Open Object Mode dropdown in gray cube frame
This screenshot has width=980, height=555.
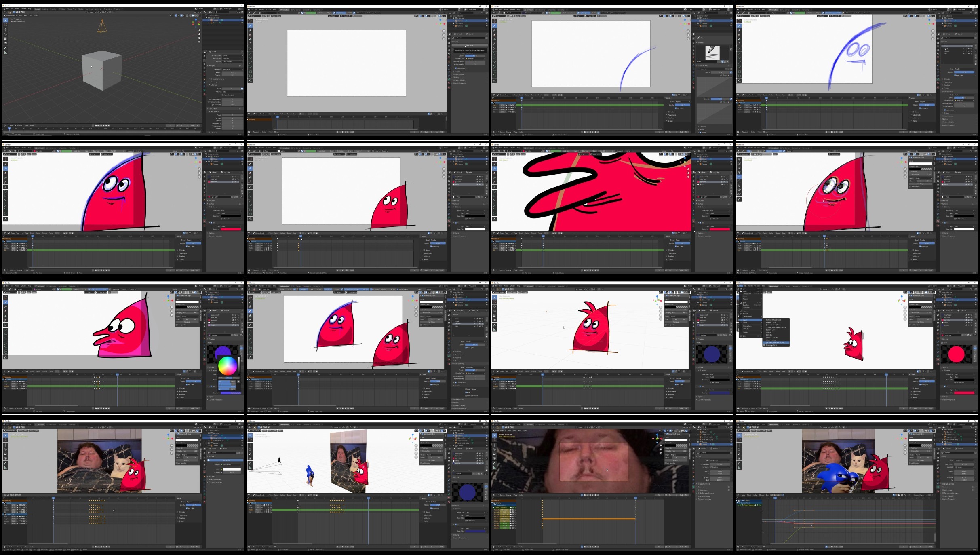10,15
